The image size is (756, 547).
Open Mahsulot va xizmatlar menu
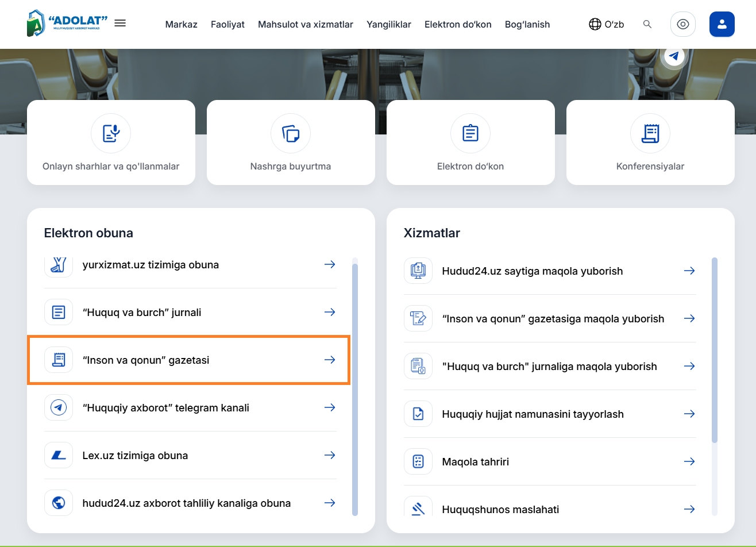(x=306, y=24)
